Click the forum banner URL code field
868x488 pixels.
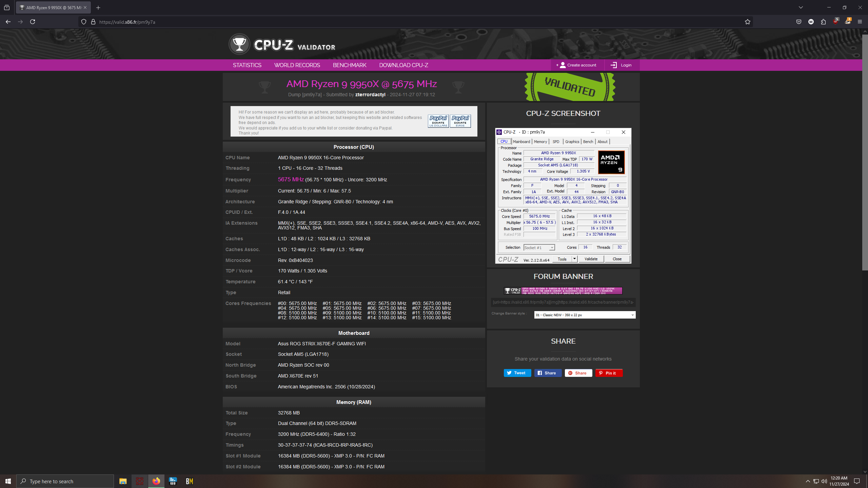[x=563, y=302]
